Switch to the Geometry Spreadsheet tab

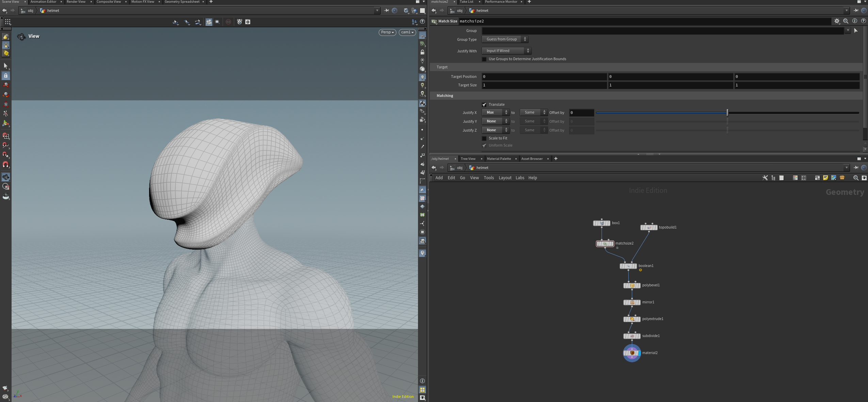[182, 2]
